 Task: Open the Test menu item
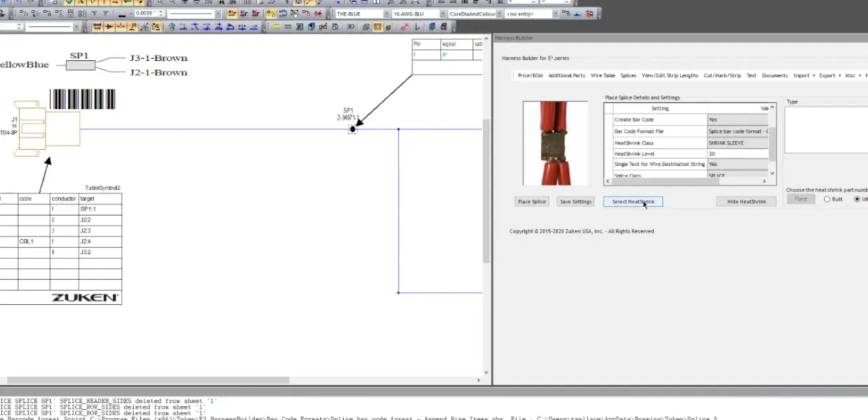pyautogui.click(x=751, y=75)
